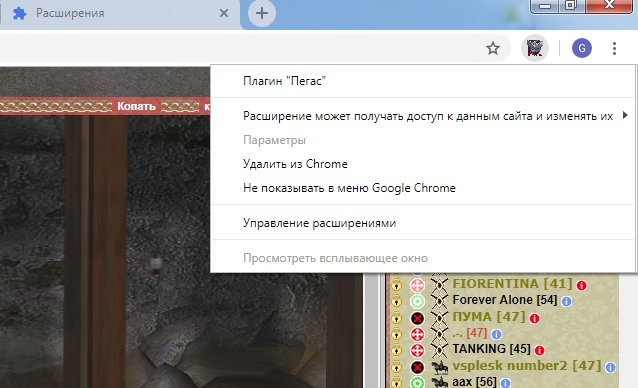The height and width of the screenshot is (388, 638).
Task: Open a new tab with plus button
Action: (262, 13)
